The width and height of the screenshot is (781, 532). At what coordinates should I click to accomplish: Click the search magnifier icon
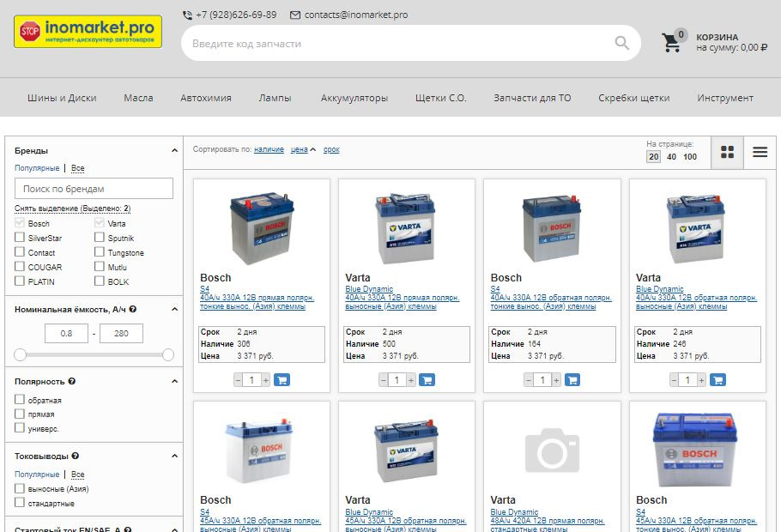(x=621, y=43)
